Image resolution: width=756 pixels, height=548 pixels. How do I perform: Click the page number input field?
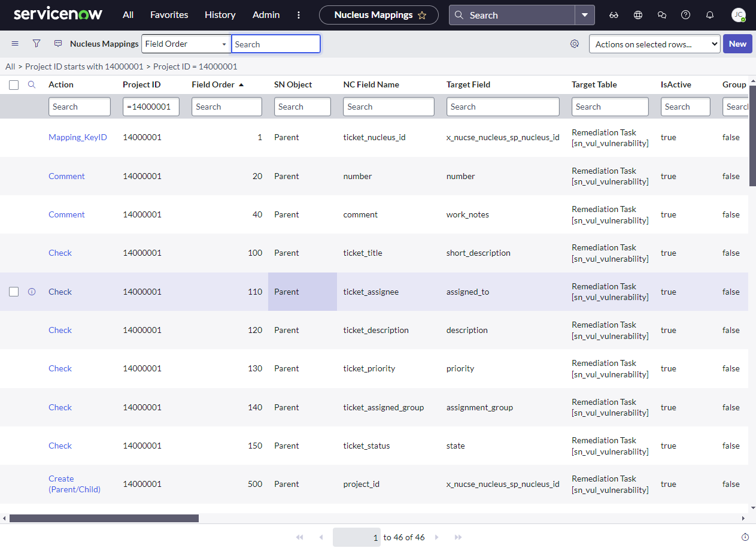(357, 537)
